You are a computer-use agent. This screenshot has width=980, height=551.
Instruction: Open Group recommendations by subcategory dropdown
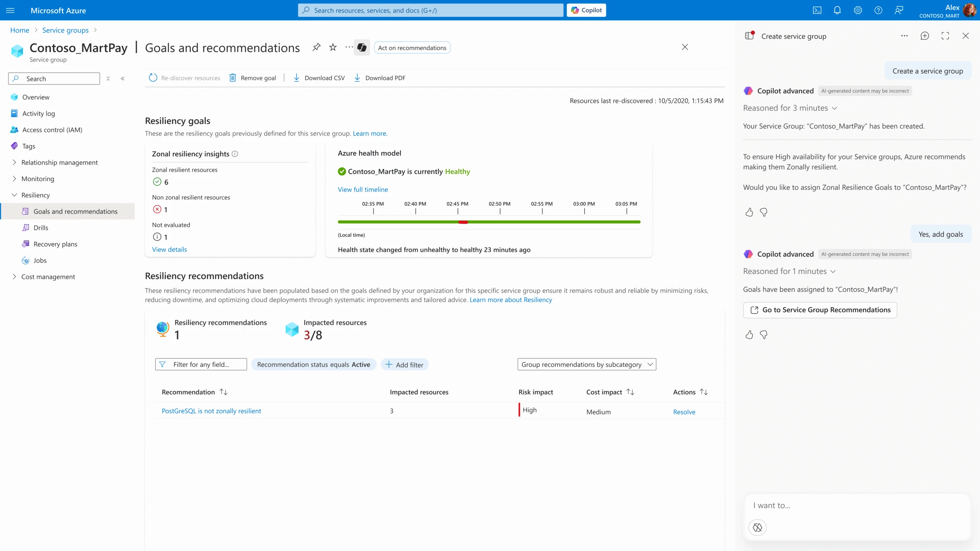pos(586,364)
